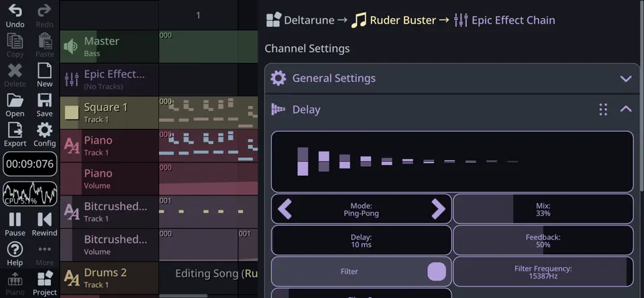Screen dimensions: 644x298
Task: Switch to next delay mode with right arrow
Action: click(438, 209)
